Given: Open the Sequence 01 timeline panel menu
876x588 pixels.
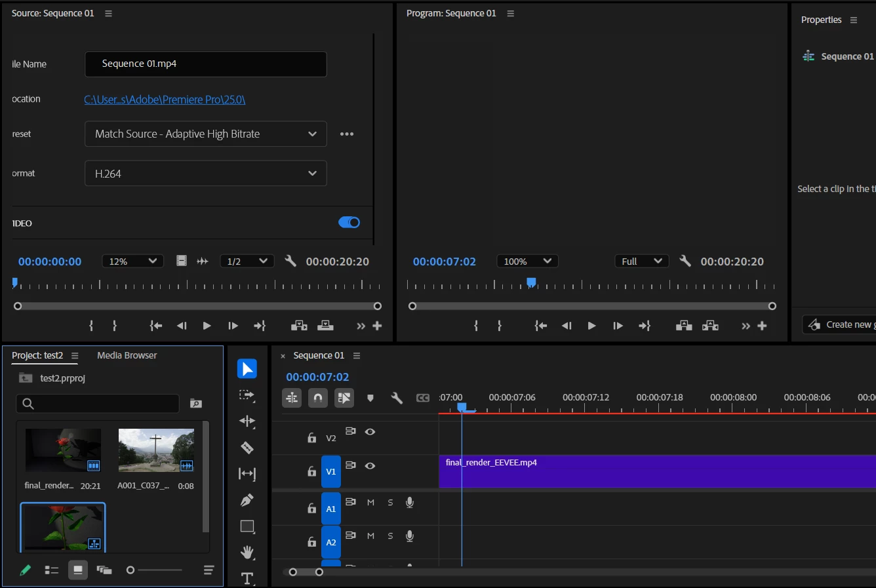Looking at the screenshot, I should (357, 355).
